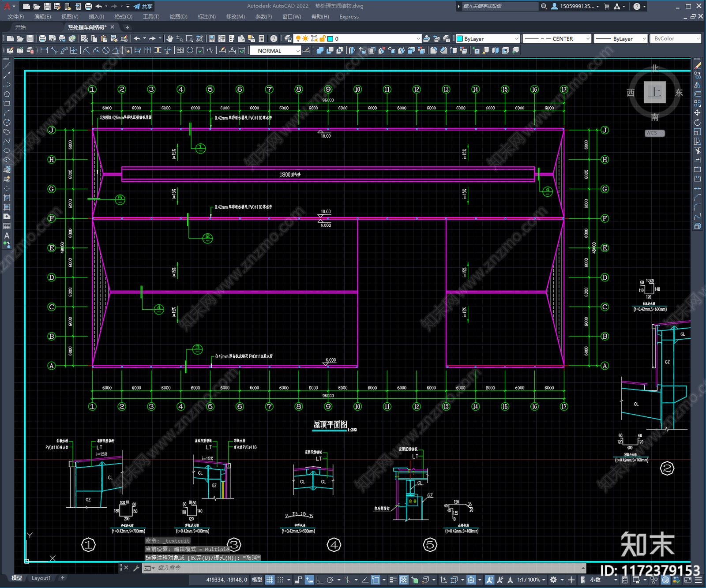Click the new drawing tab plus button

128,27
